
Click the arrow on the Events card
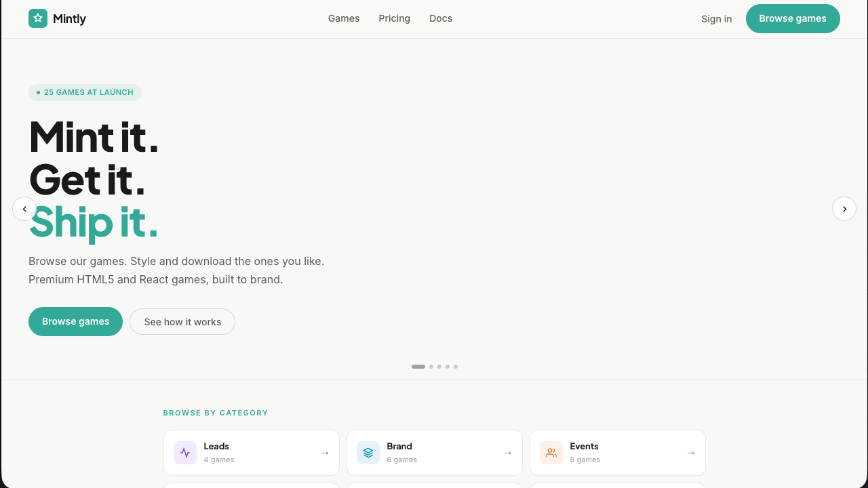pos(691,453)
